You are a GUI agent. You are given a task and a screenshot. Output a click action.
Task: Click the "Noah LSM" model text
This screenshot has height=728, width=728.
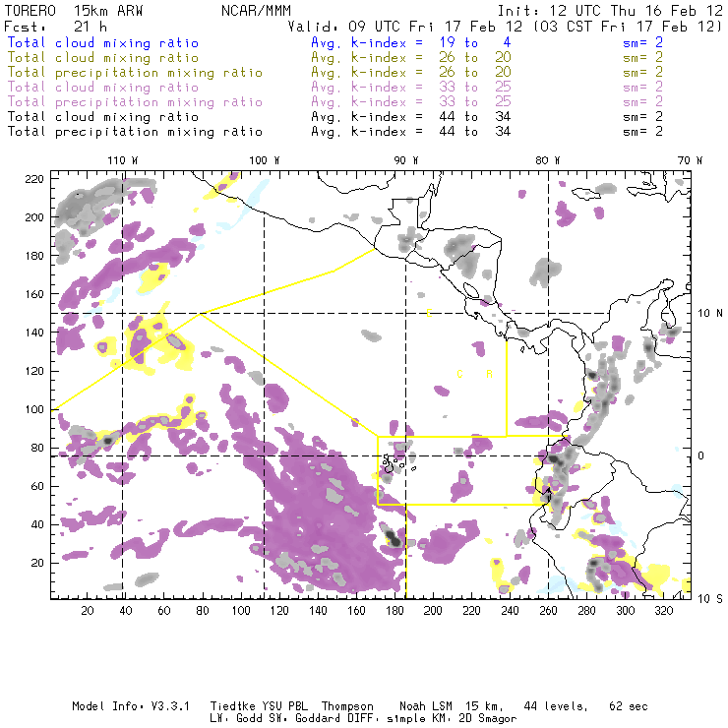click(426, 706)
